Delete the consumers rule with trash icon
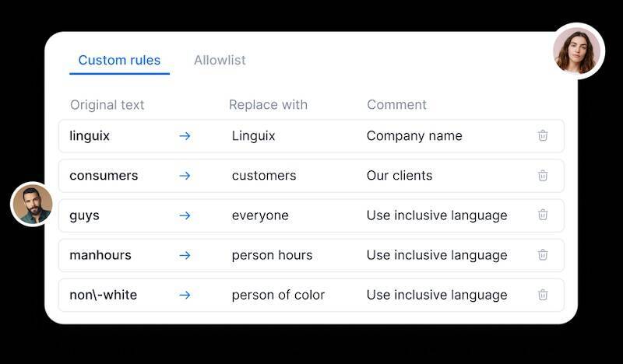Viewport: 623px width, 364px height. [543, 175]
